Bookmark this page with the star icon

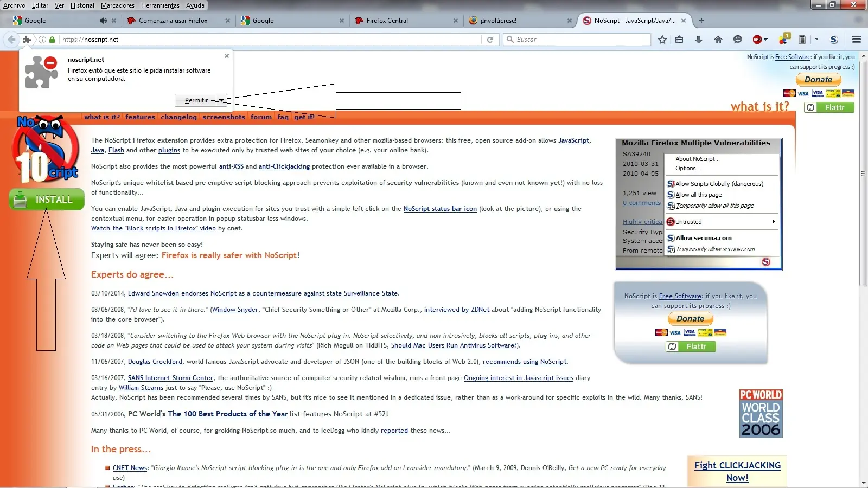[662, 40]
